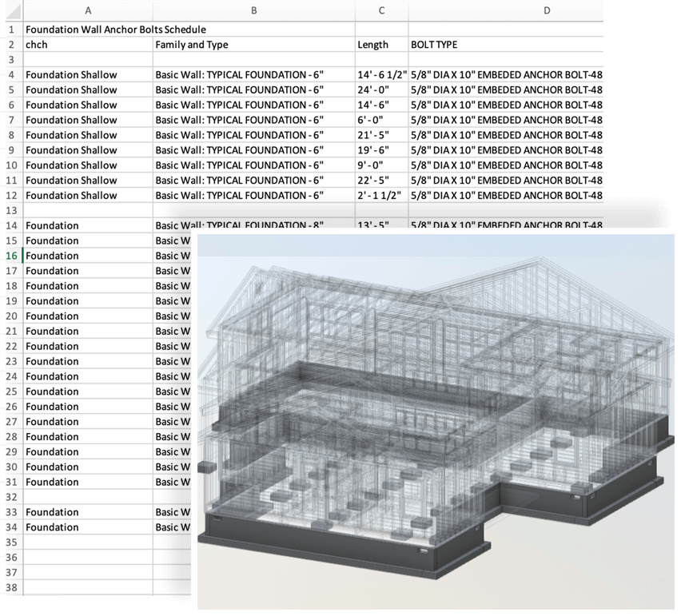Select row 3 header
Viewport: 681px width, 616px height.
point(14,59)
